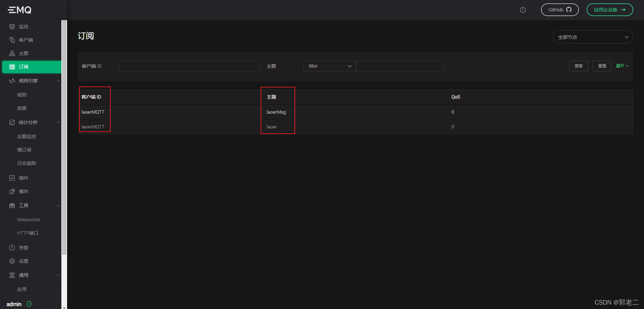Click the 客户端 ID column header
Image resolution: width=644 pixels, height=309 pixels.
pyautogui.click(x=91, y=97)
